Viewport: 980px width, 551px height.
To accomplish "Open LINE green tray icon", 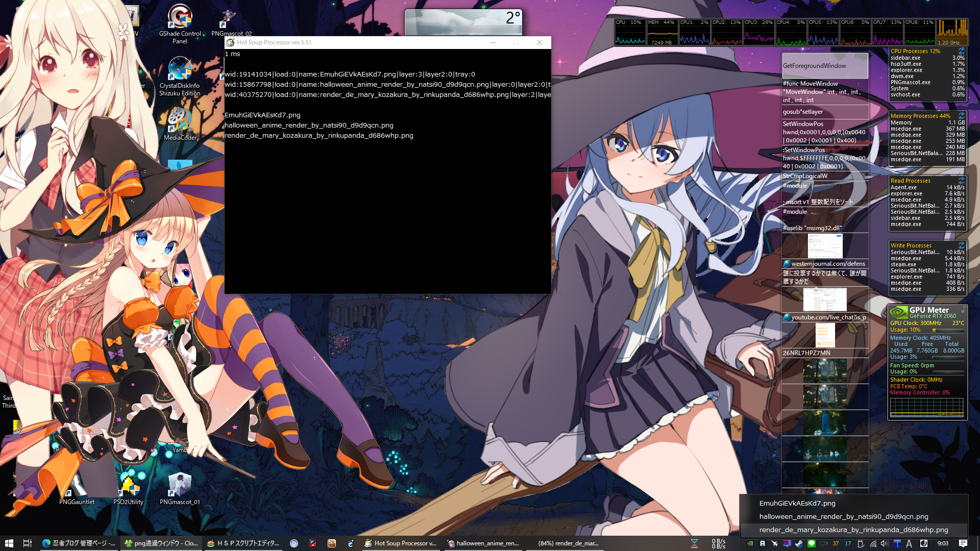I will 811,543.
